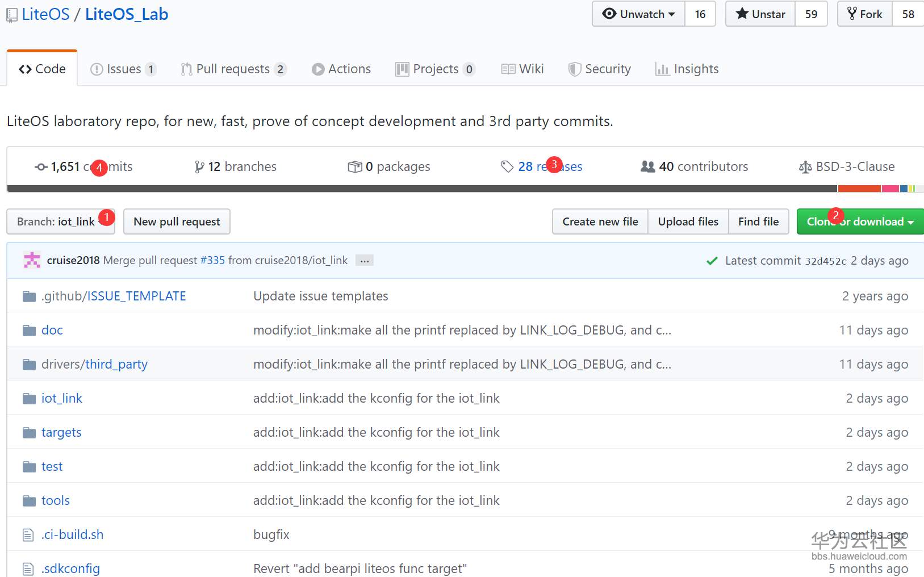Screen dimensions: 924x577
Task: Open pull request #335 link
Action: [x=212, y=260]
